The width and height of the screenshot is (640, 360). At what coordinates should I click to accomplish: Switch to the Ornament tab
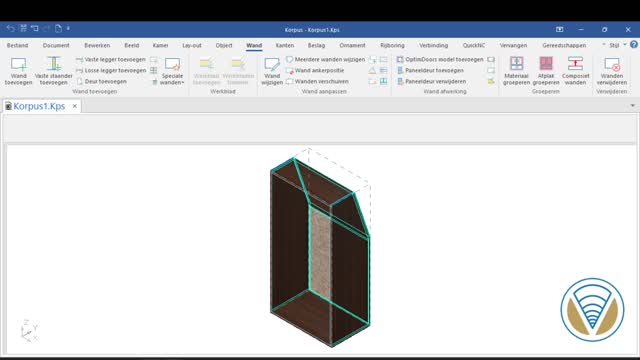(352, 45)
